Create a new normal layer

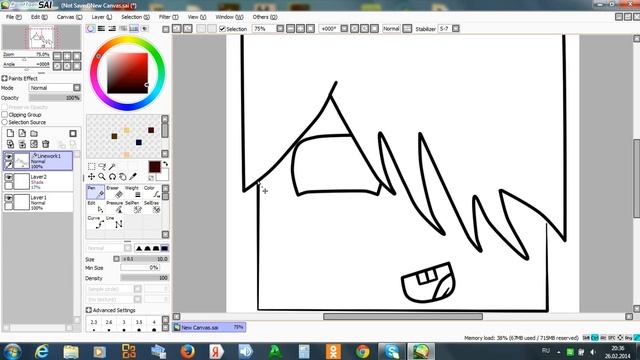click(10, 133)
